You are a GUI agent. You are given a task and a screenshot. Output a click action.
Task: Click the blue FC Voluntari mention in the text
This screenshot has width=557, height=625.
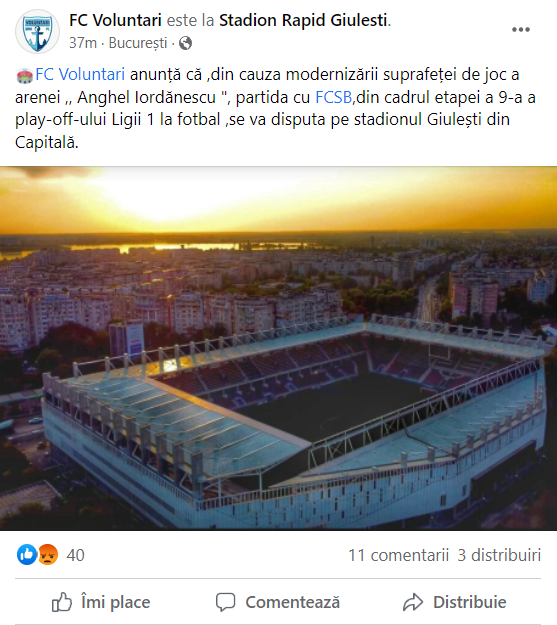point(80,75)
